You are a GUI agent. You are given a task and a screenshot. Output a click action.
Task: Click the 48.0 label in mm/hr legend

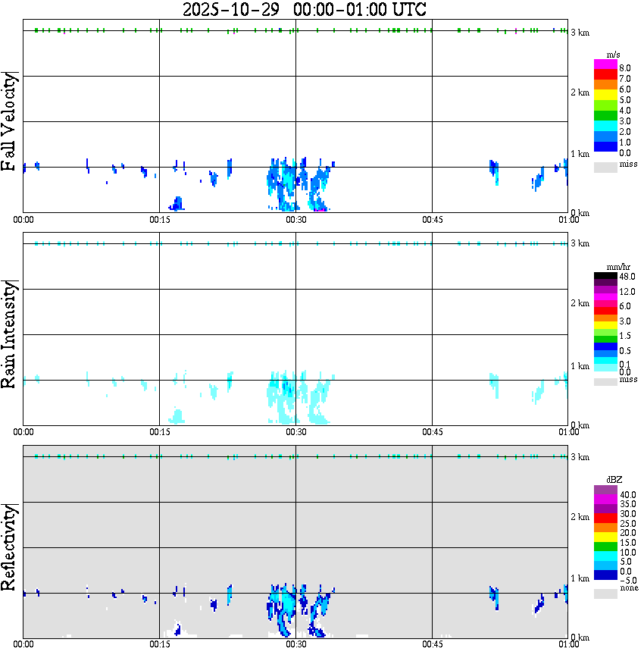627,277
